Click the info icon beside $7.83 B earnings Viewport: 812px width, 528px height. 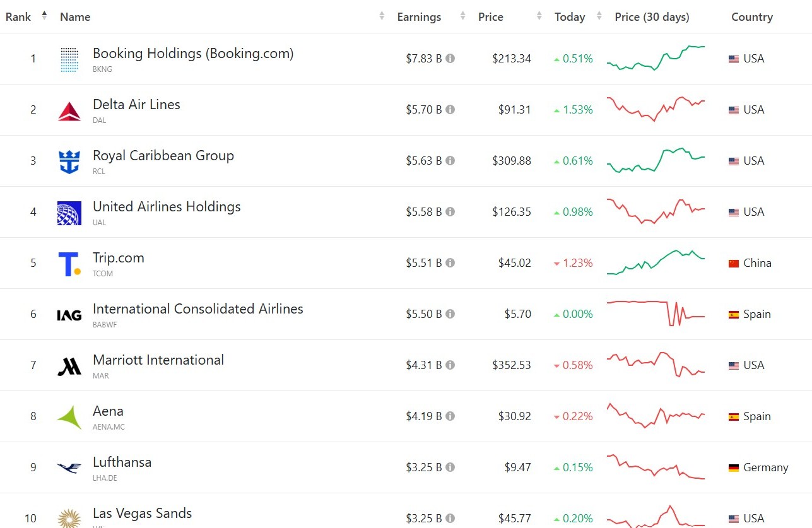450,59
